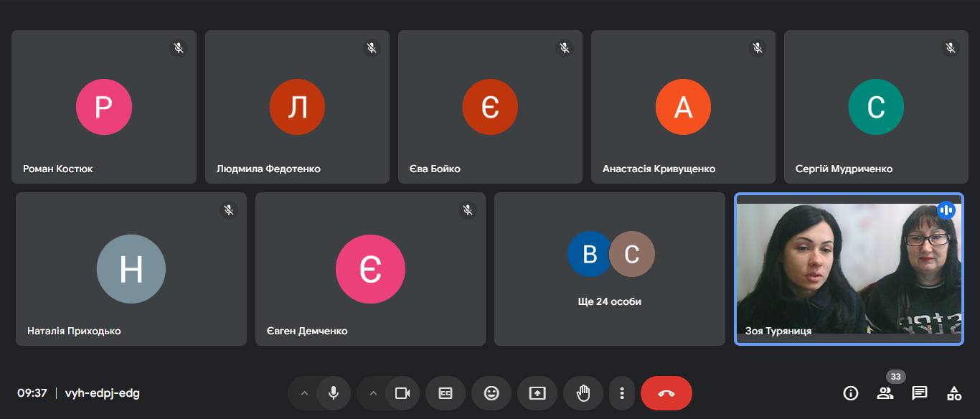Leave the call with red hang-up button
980x419 pixels.
click(x=666, y=393)
